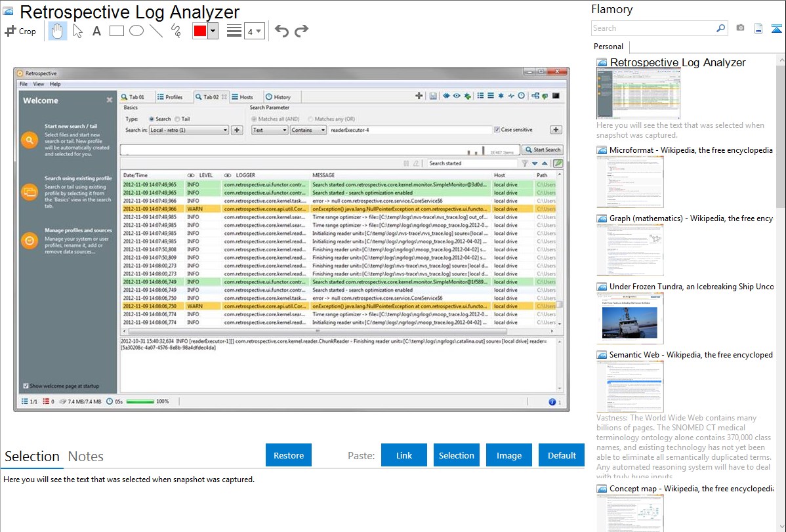The height and width of the screenshot is (532, 786).
Task: Select Matches any (OR) radio option
Action: 311,119
